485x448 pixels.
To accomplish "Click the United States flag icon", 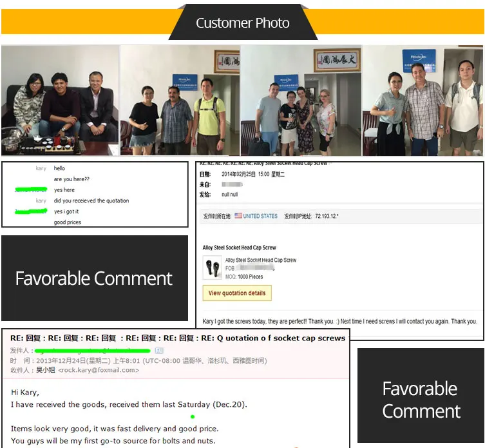I will click(x=238, y=216).
